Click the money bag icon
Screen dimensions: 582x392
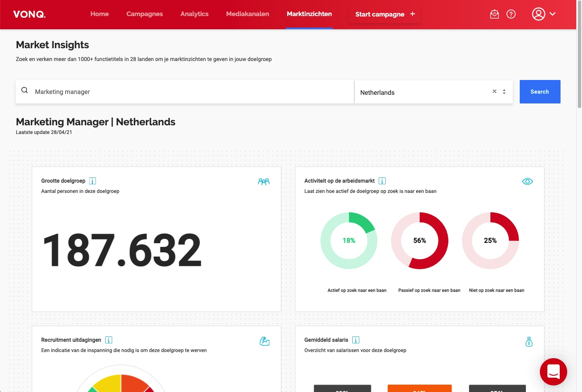coord(529,342)
